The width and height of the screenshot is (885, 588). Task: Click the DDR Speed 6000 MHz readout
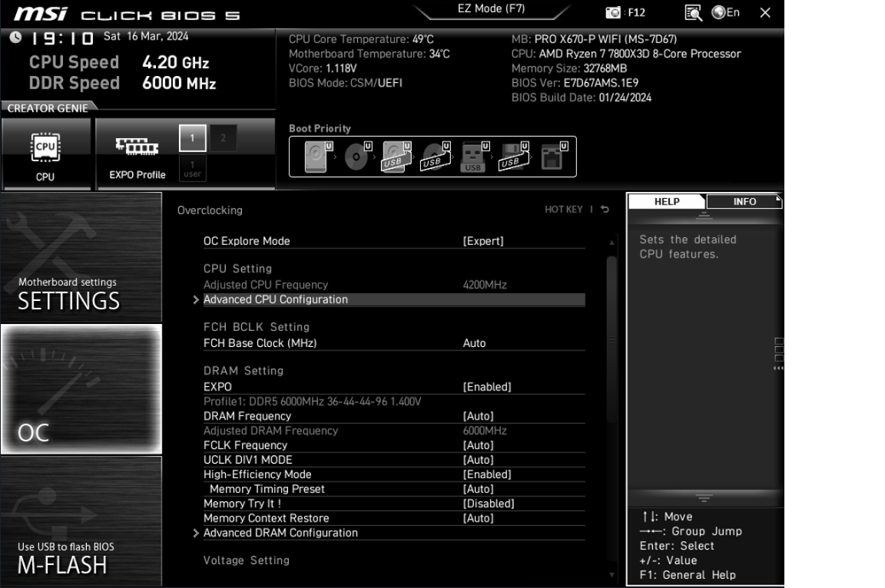[122, 83]
